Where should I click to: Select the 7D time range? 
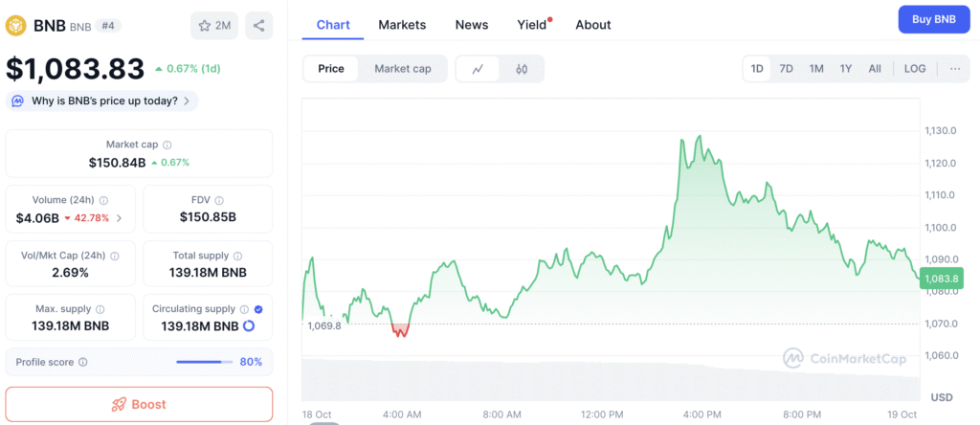786,69
